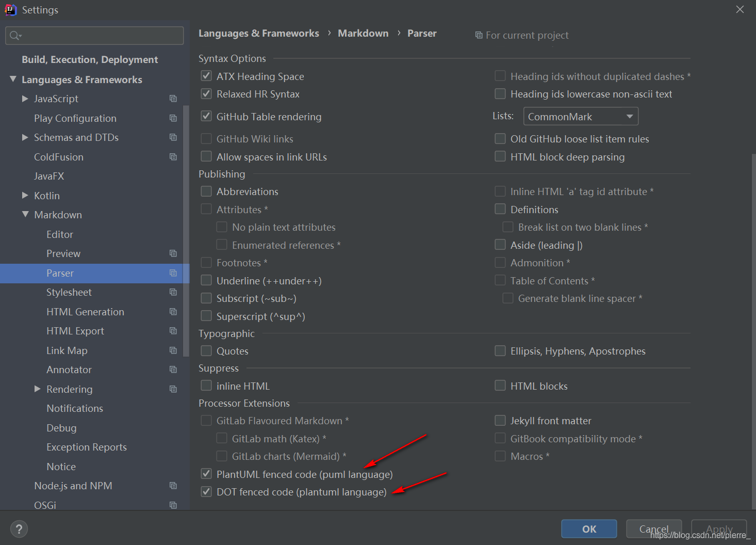Focus the settings search field
756x545 pixels.
[x=94, y=36]
